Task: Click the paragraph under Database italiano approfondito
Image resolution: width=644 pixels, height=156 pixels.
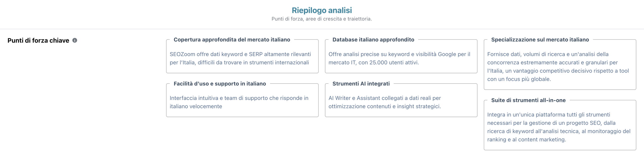Action: [x=399, y=58]
